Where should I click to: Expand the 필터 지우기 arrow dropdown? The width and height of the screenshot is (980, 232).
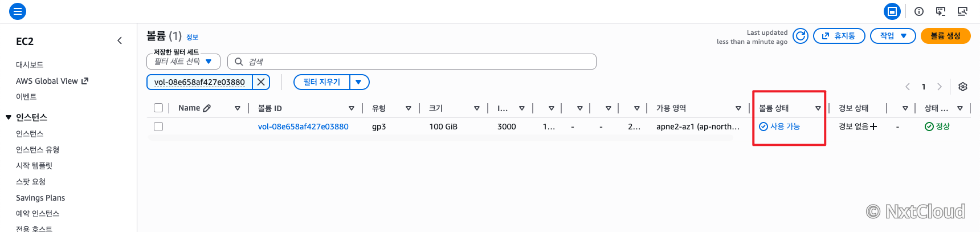[x=359, y=82]
